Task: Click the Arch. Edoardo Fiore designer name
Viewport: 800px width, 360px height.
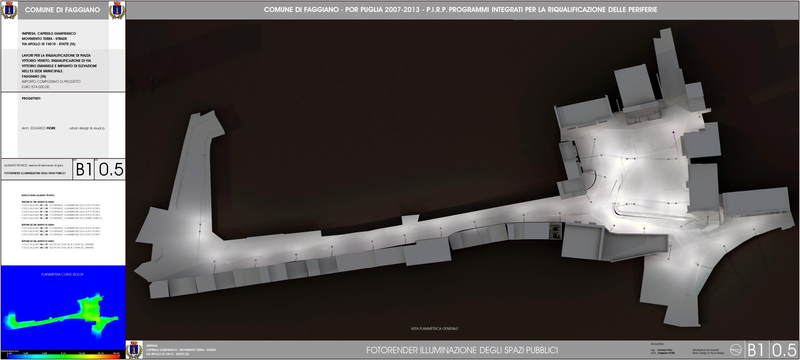Action: click(39, 128)
